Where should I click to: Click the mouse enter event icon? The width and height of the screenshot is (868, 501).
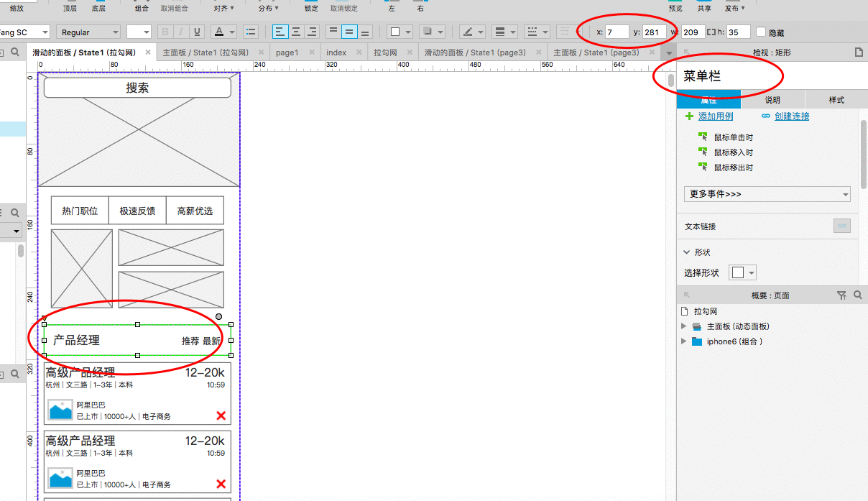[x=703, y=152]
